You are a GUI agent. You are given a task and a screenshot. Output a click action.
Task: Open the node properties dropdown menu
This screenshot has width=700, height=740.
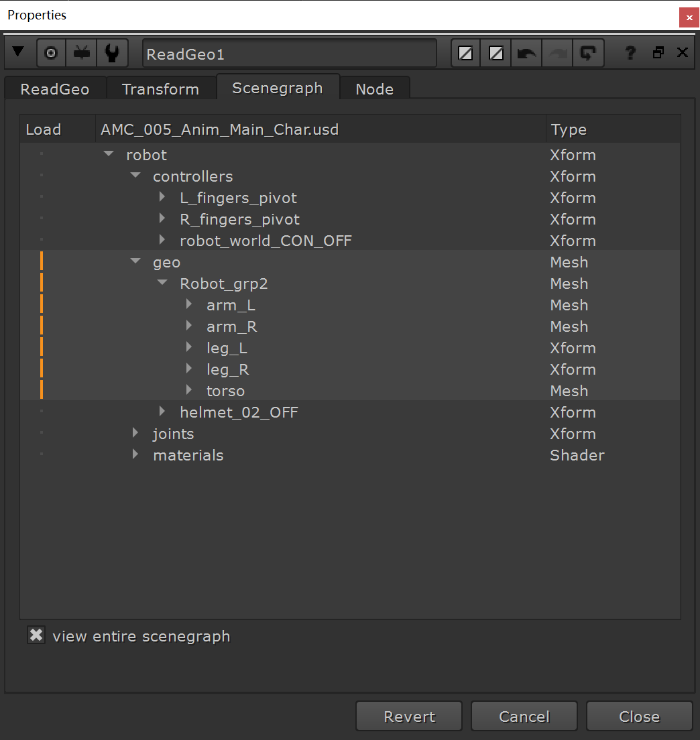(x=18, y=52)
